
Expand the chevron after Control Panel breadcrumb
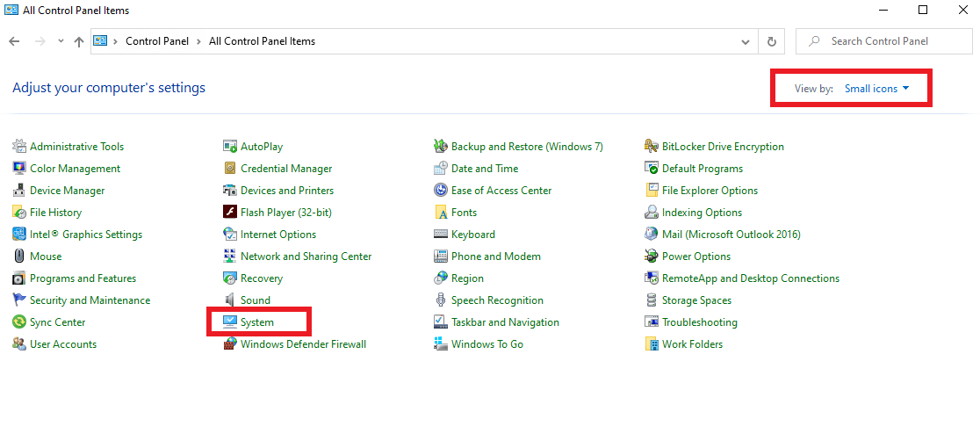198,41
